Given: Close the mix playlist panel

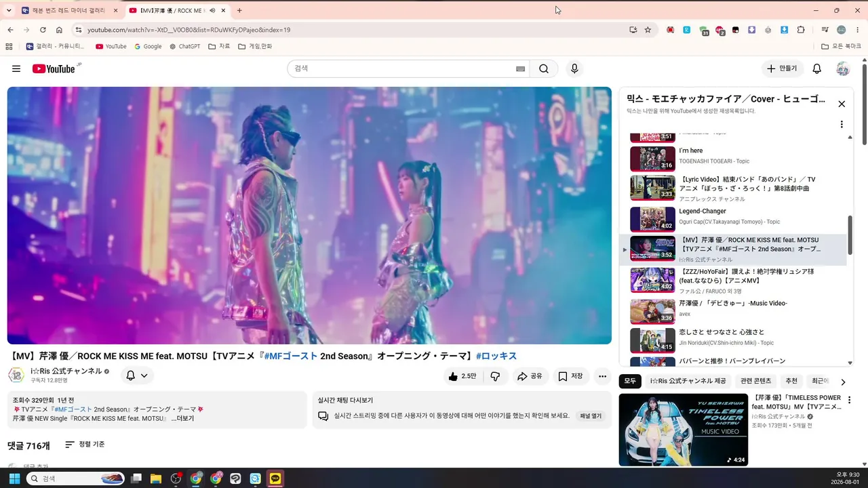Looking at the screenshot, I should (x=842, y=104).
